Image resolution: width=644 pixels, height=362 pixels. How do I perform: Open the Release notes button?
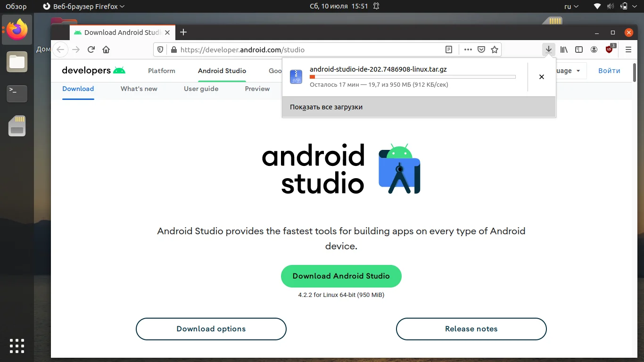(x=471, y=329)
